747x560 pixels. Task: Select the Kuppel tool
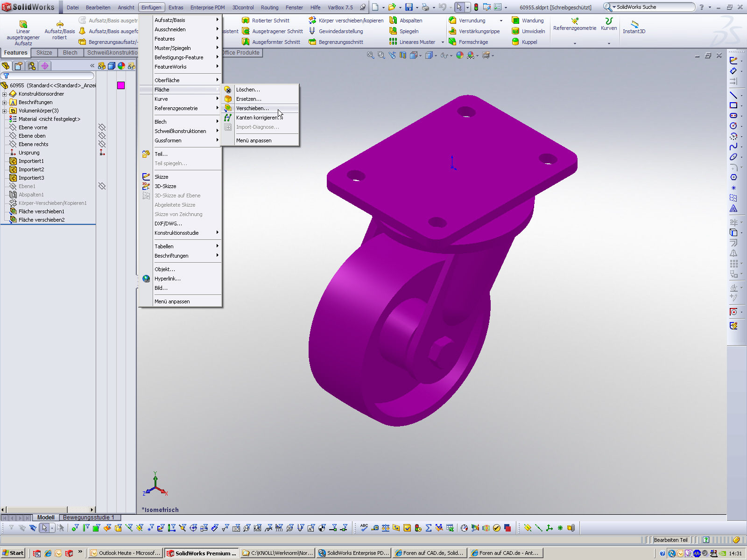point(524,42)
